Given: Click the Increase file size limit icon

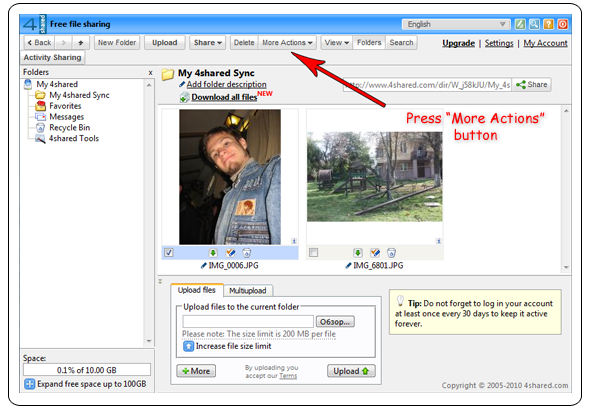Looking at the screenshot, I should [188, 346].
